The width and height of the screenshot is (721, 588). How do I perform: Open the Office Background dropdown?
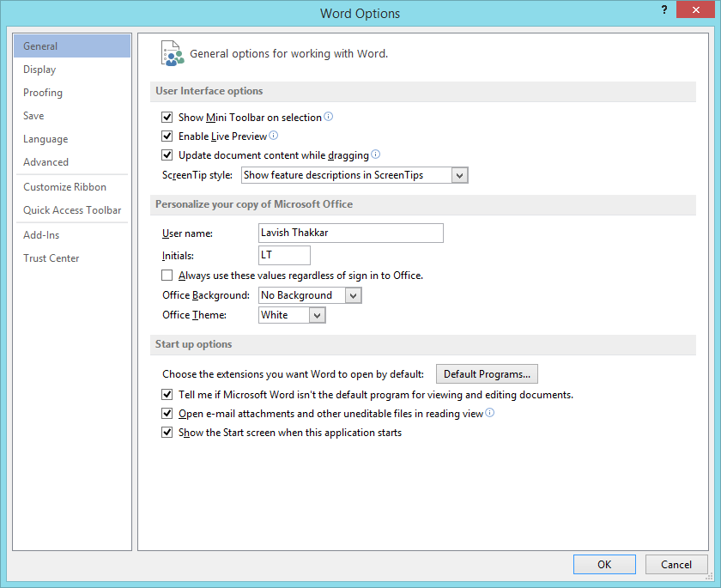pos(353,295)
